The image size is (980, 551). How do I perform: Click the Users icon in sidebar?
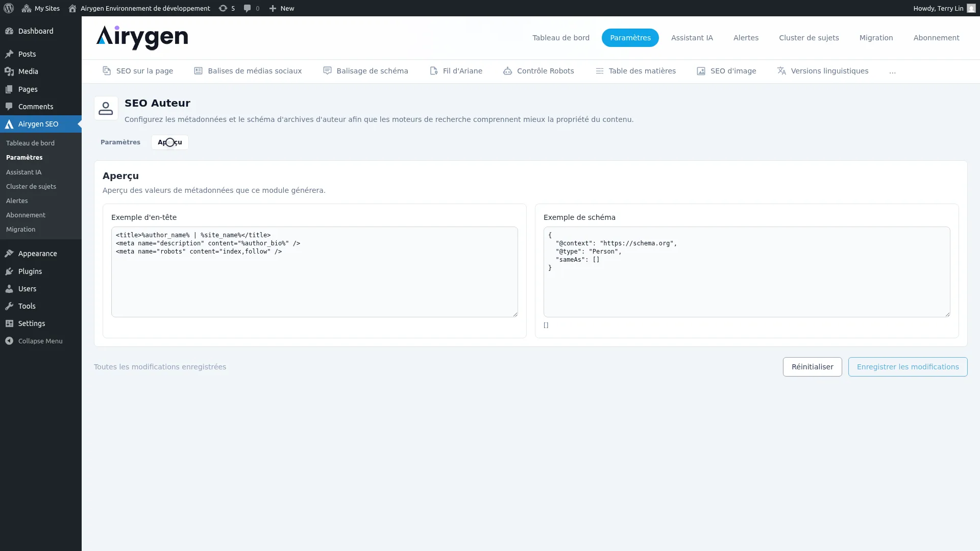[x=9, y=289]
